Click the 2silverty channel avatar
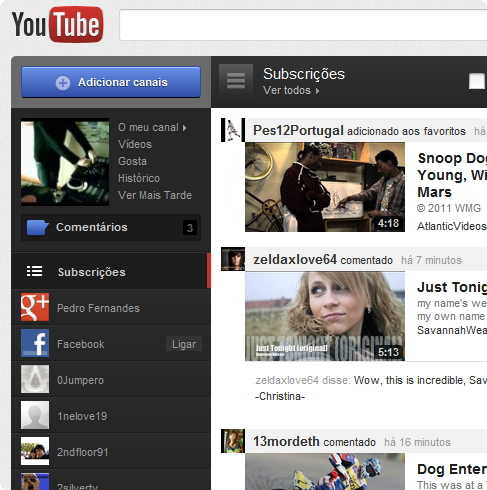Image resolution: width=487 pixels, height=490 pixels. [x=35, y=481]
